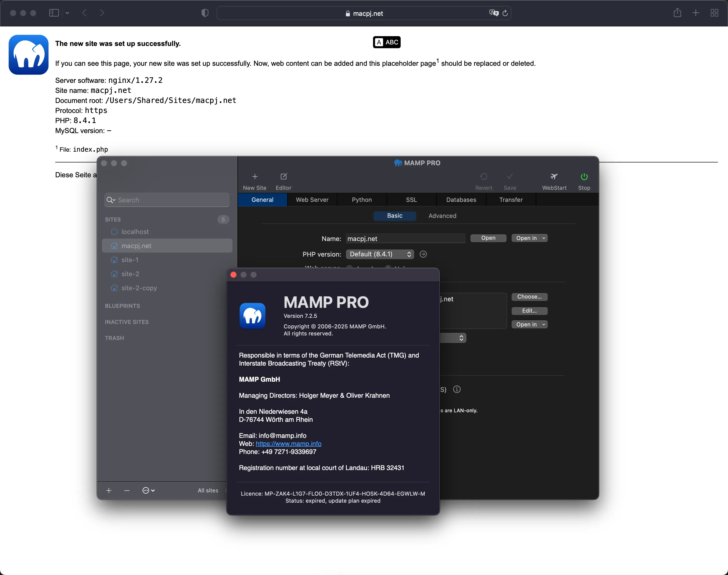Open the SSL tab
The height and width of the screenshot is (575, 728).
pos(411,200)
